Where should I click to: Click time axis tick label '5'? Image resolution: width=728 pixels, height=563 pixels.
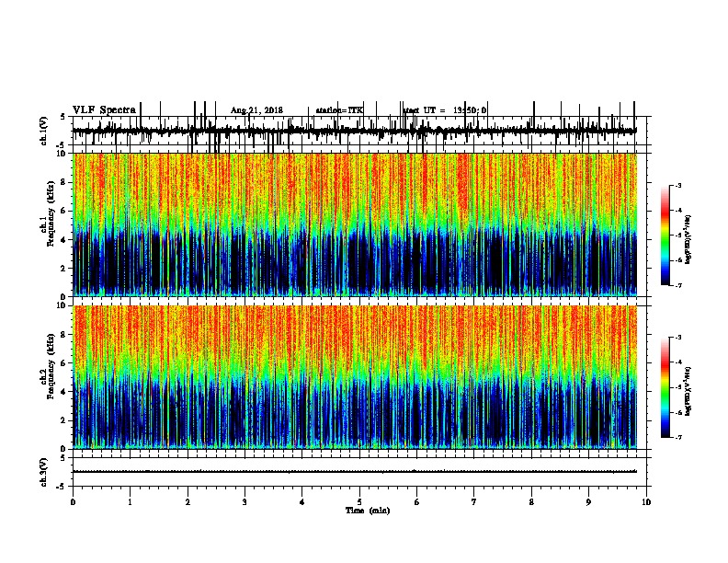pos(359,502)
